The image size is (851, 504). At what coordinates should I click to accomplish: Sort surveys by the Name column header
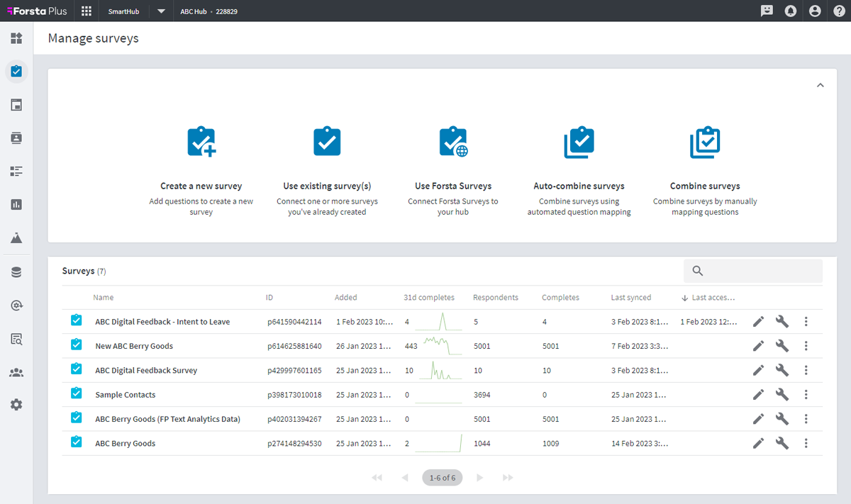click(104, 298)
